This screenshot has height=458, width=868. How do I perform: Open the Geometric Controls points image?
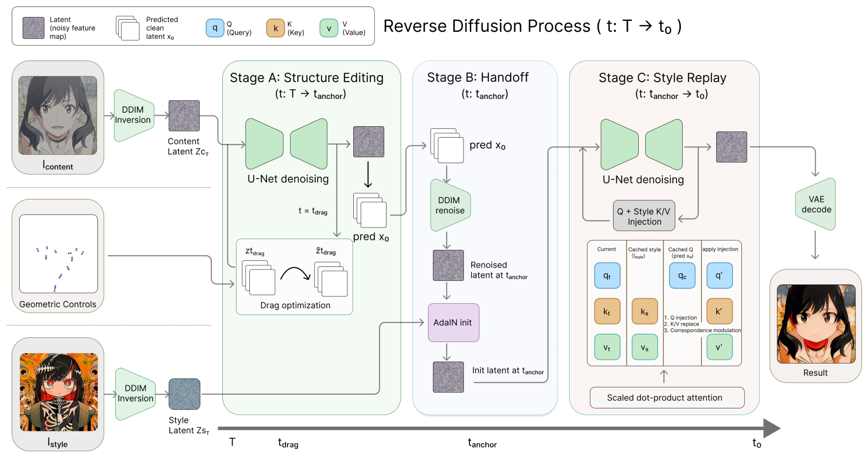click(x=58, y=253)
